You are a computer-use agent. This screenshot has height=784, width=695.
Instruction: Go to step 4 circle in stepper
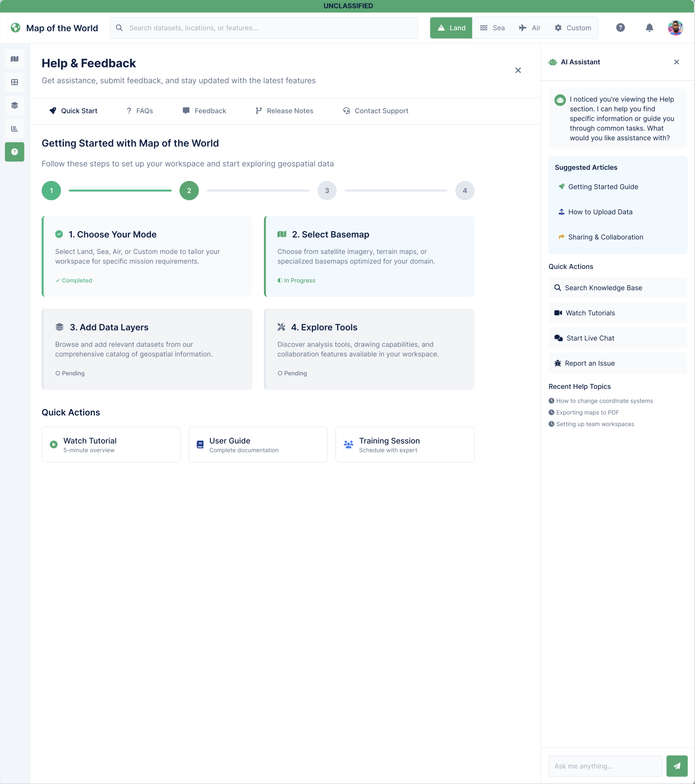[x=465, y=191]
